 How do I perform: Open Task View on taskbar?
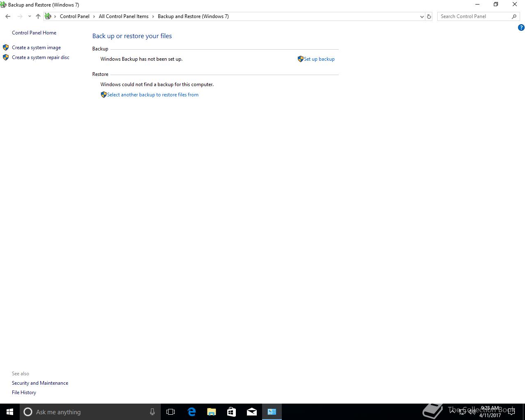click(171, 412)
